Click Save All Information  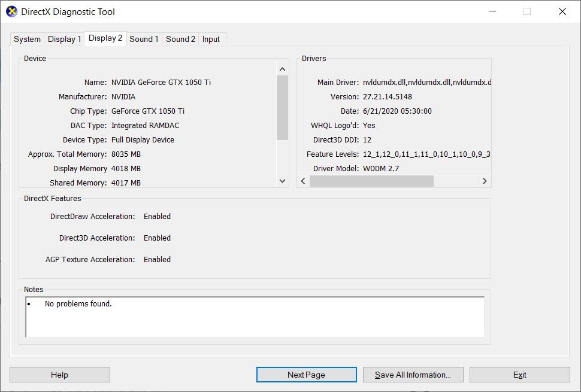click(x=413, y=374)
